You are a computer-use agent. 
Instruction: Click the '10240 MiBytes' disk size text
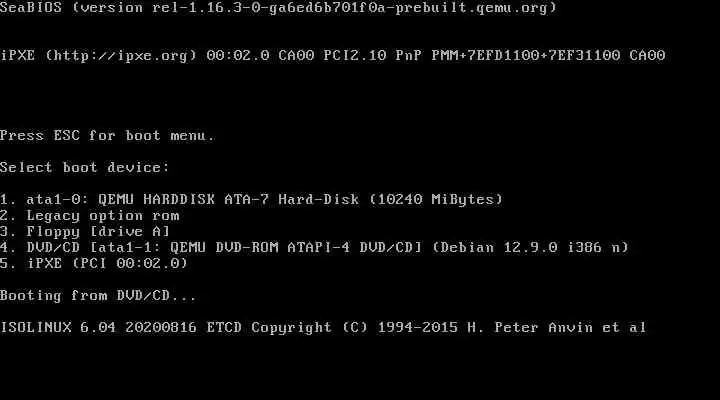tap(436, 200)
